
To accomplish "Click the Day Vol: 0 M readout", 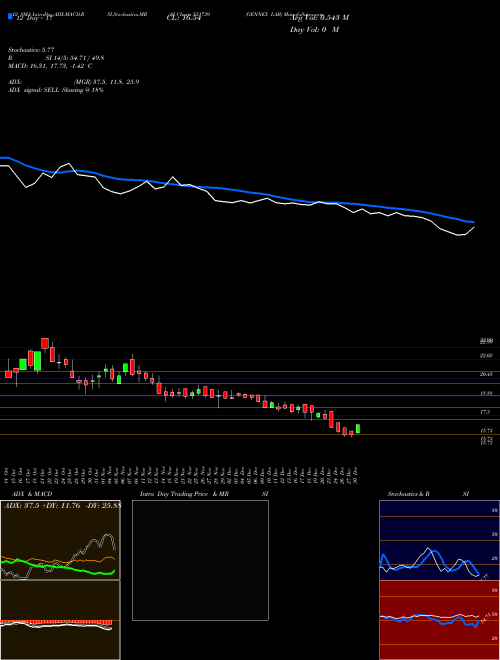I will (314, 30).
